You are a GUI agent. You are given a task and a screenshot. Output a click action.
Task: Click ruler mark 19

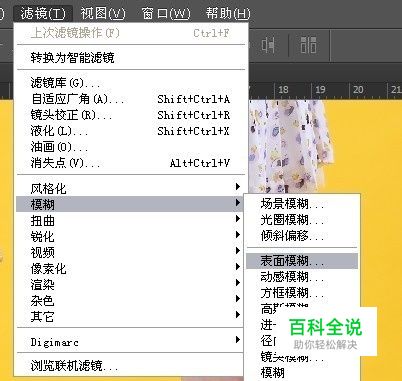click(320, 90)
